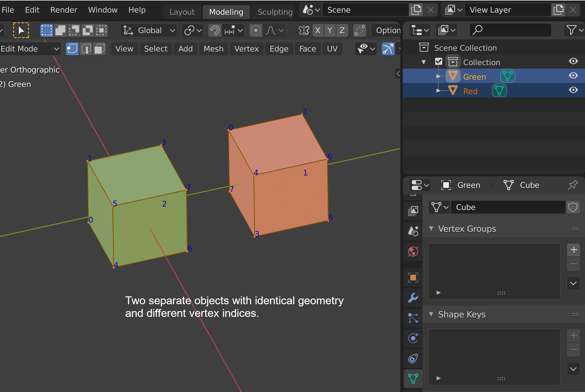Select Red object in outliner

(x=470, y=91)
